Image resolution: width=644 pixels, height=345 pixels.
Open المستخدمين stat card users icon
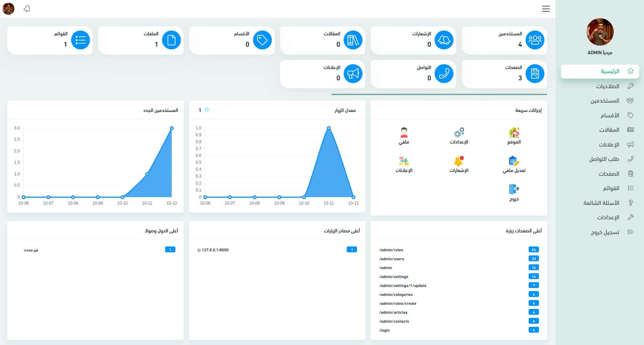[535, 40]
